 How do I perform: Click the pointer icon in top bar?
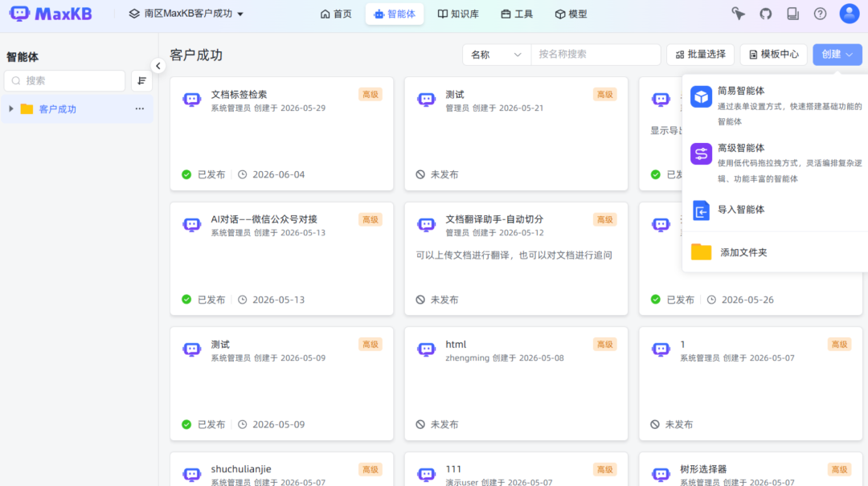coord(738,14)
